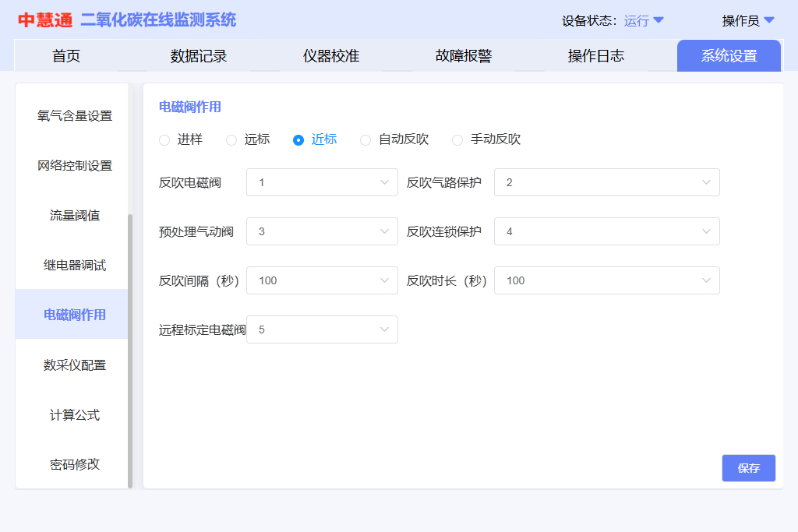Enable the 手动反吹 radio button
The image size is (798, 532).
click(457, 140)
